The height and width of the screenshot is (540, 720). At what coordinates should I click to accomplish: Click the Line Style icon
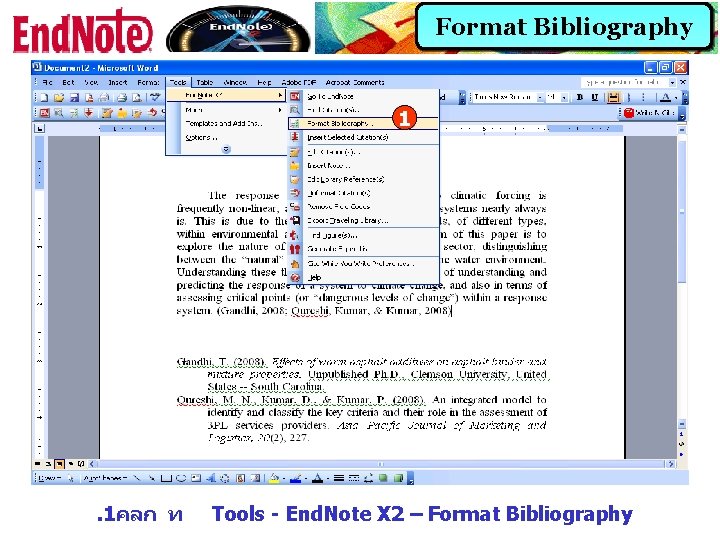coord(339,478)
